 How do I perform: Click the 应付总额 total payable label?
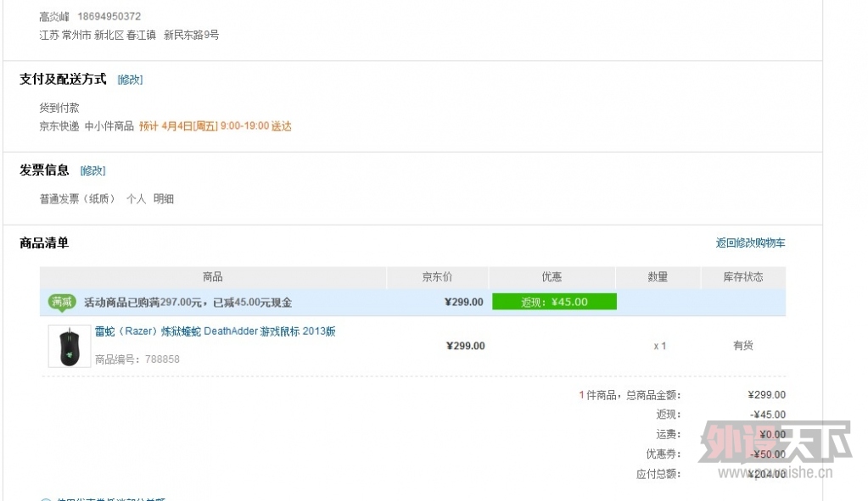(x=658, y=474)
